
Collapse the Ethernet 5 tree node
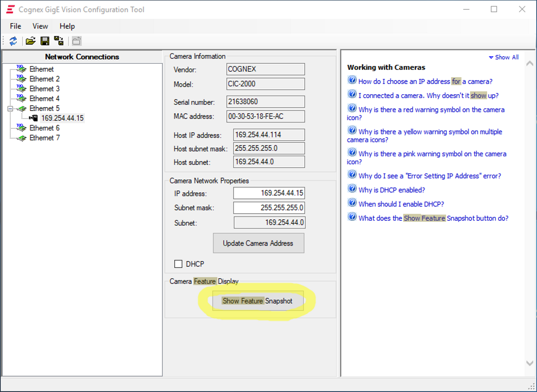[x=10, y=108]
